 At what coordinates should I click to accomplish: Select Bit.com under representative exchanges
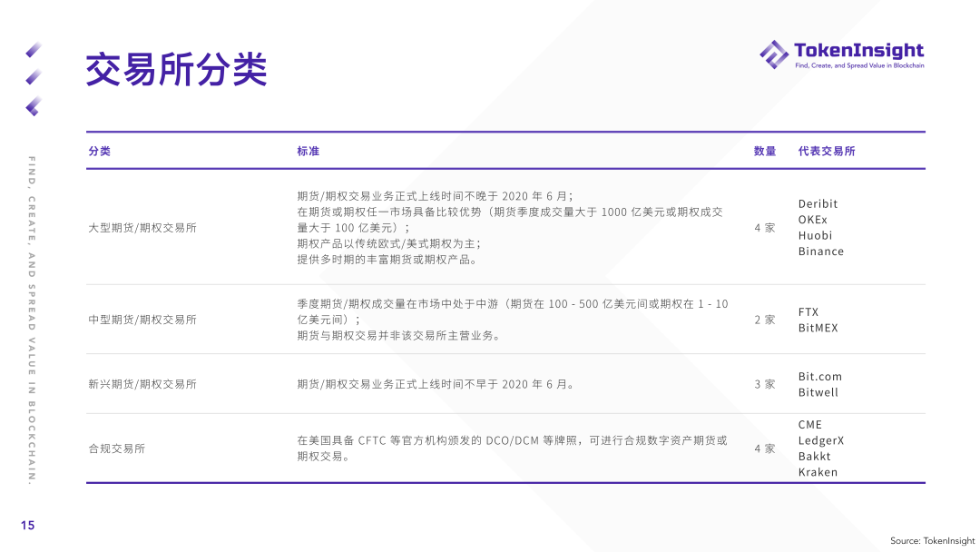tap(818, 376)
